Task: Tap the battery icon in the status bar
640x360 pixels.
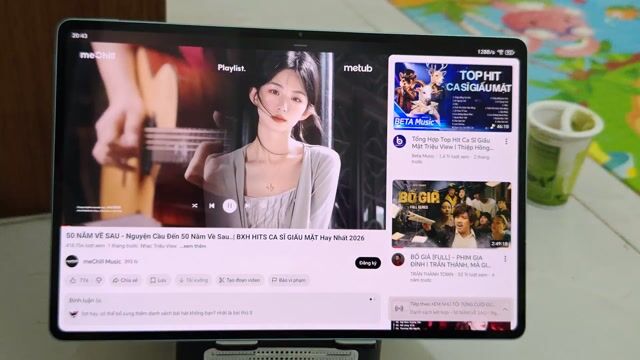Action: 510,53
